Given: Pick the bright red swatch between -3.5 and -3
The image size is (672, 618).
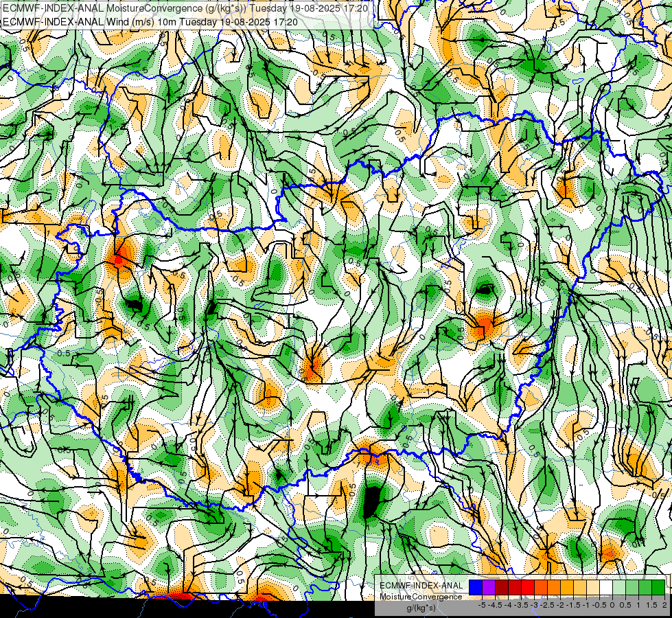Looking at the screenshot, I should point(528,587).
